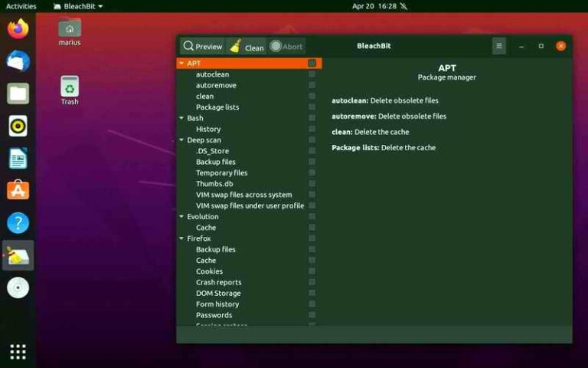Screen dimensions: 588x368
Task: Check the Bash History checkbox
Action: pyautogui.click(x=312, y=130)
